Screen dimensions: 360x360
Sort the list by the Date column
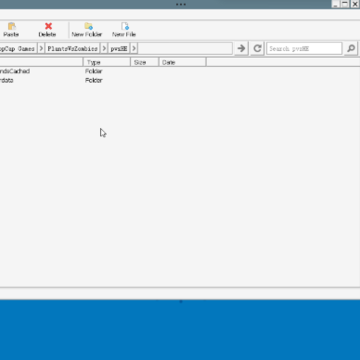point(183,62)
